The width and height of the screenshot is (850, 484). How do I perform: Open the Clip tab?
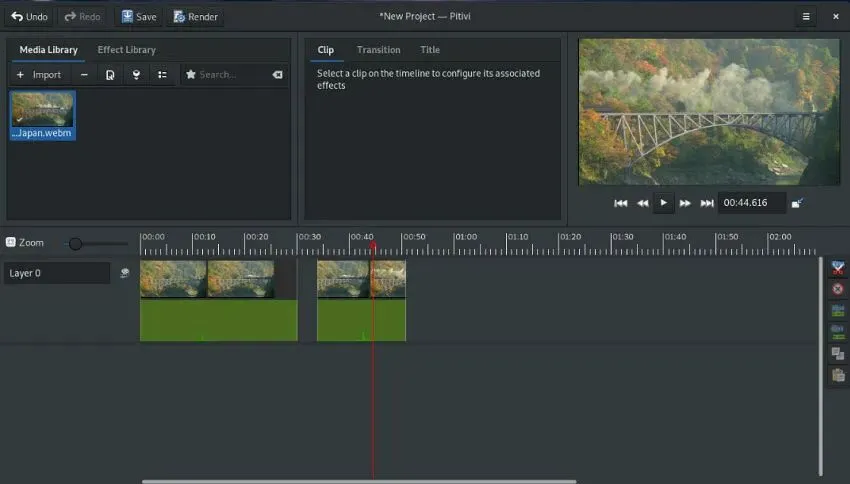click(326, 50)
